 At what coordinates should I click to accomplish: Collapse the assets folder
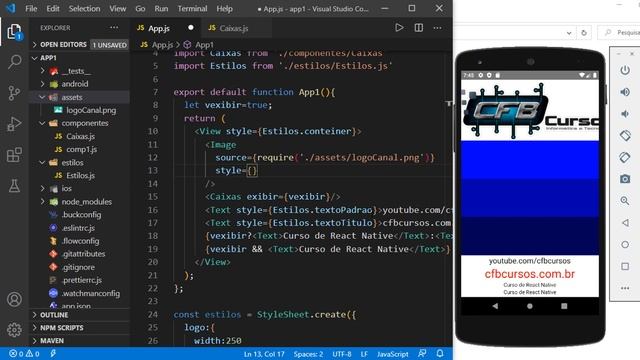[42, 97]
